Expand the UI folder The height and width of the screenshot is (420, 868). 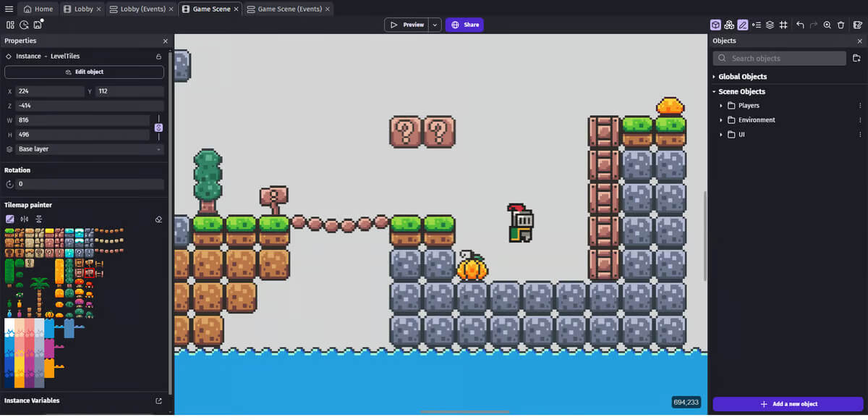tap(721, 135)
